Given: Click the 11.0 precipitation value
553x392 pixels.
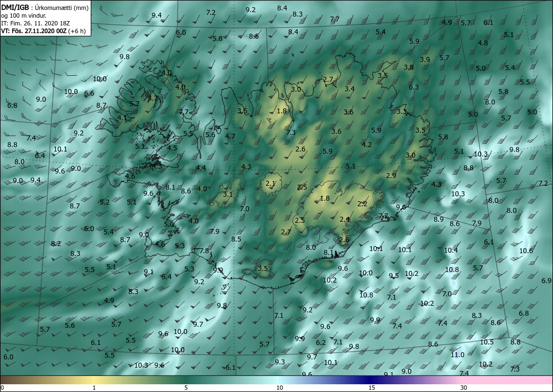Looking at the screenshot, I should pyautogui.click(x=457, y=354).
